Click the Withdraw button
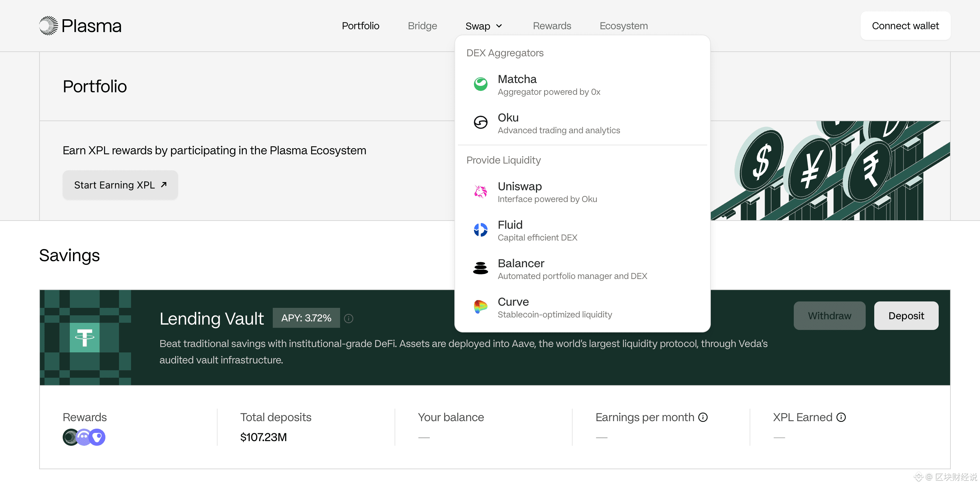 (829, 316)
